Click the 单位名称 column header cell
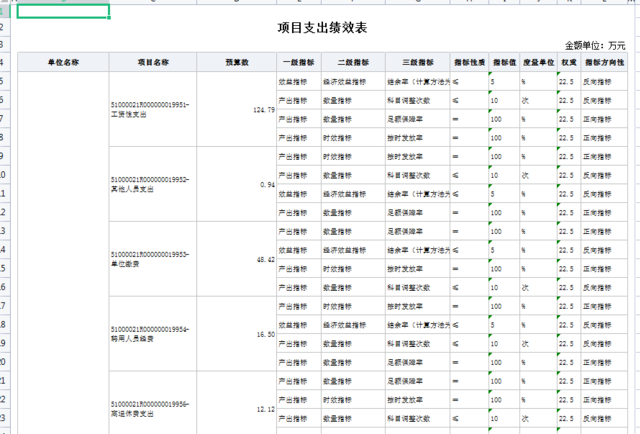The width and height of the screenshot is (640, 434). (63, 62)
